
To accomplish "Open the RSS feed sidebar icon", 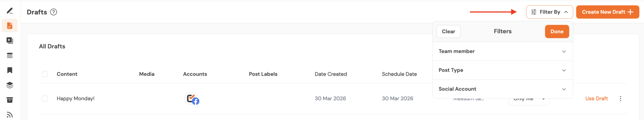I will [10, 115].
